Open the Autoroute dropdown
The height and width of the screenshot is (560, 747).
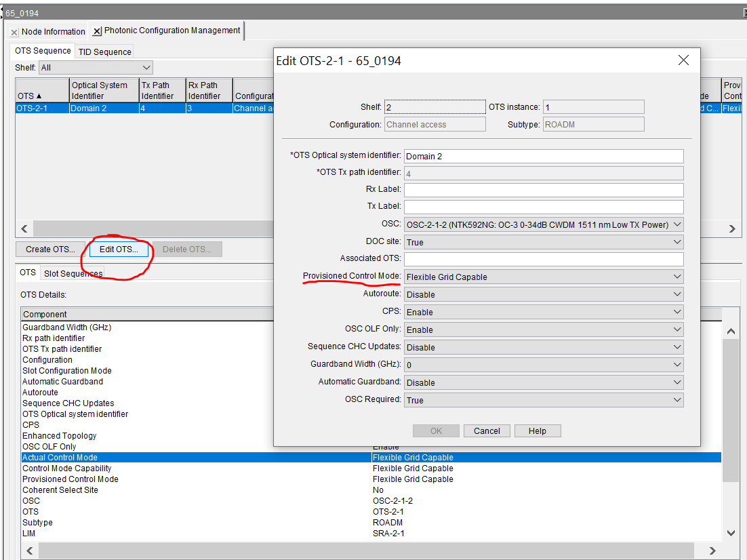pyautogui.click(x=544, y=294)
